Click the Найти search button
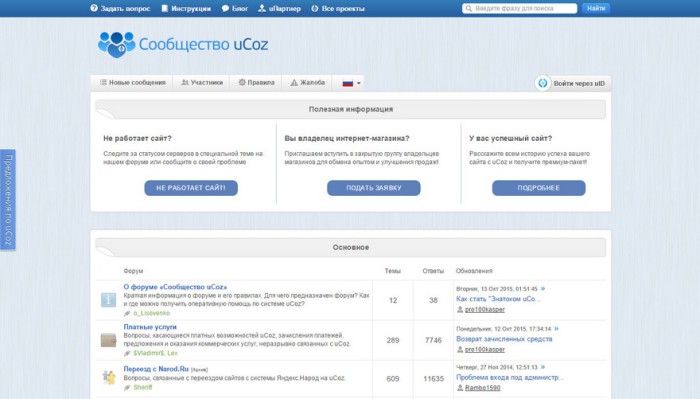 (596, 8)
